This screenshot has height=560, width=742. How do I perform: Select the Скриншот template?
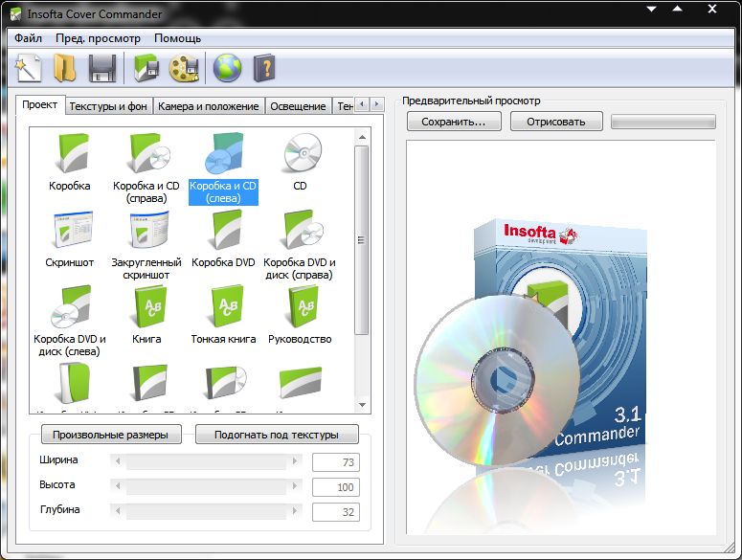coord(70,239)
